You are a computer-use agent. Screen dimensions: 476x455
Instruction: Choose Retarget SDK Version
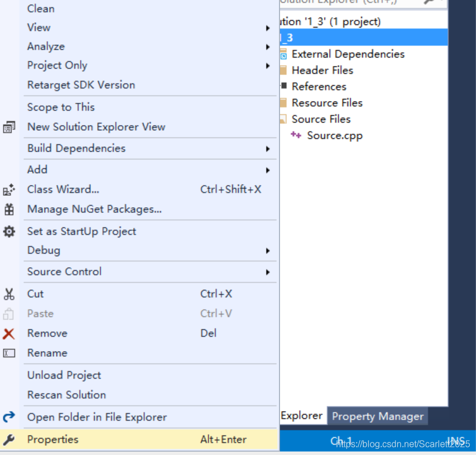(80, 84)
